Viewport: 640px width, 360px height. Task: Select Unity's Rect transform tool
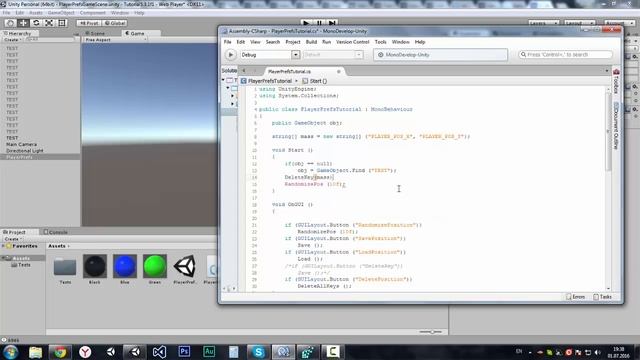[62, 23]
